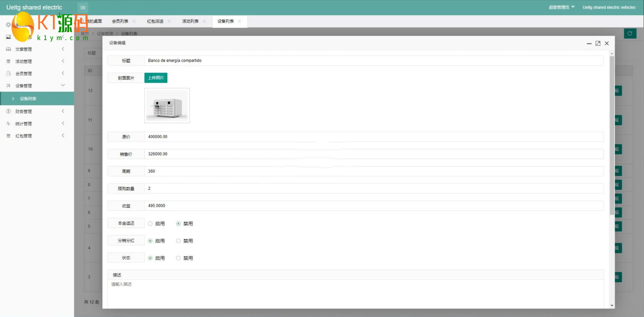
Task: Expand the 财务管理 menu
Action: 63,111
